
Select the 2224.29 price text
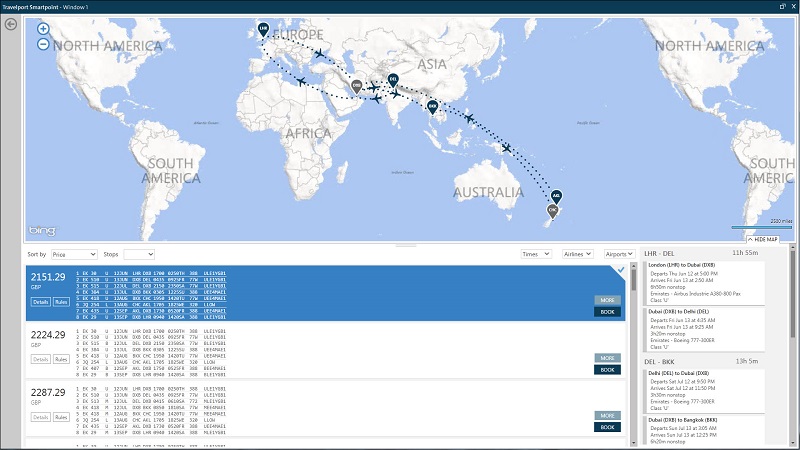[x=48, y=335]
